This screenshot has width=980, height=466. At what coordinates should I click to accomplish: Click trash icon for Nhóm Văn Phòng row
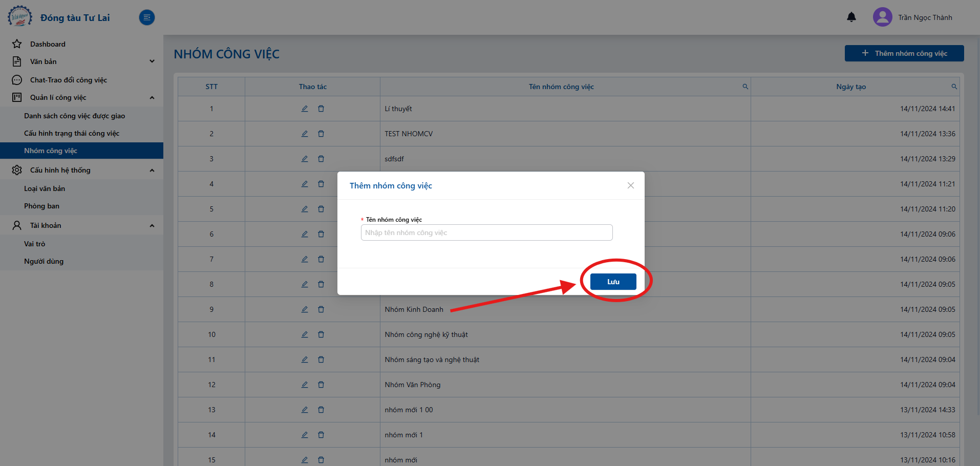pyautogui.click(x=321, y=385)
